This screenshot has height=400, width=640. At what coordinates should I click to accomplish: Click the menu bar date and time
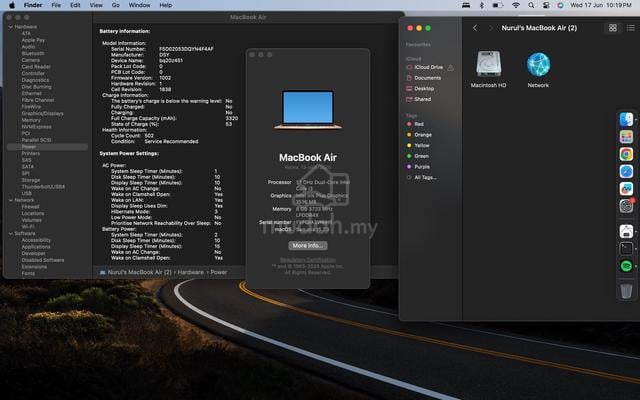(x=601, y=5)
